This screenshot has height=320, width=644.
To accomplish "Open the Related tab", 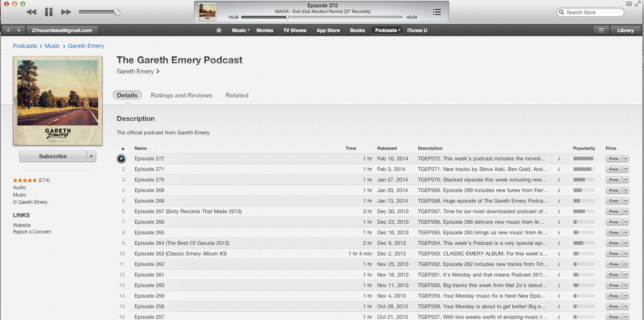I will click(237, 95).
